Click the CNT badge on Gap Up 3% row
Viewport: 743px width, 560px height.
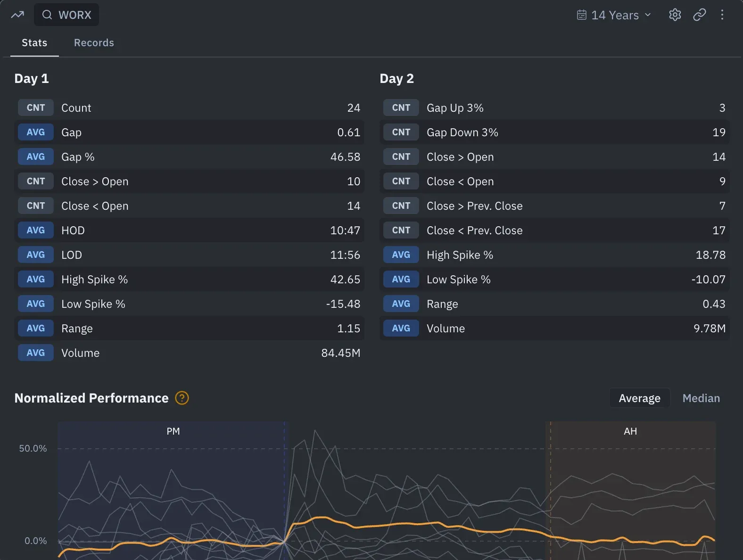[x=401, y=108]
